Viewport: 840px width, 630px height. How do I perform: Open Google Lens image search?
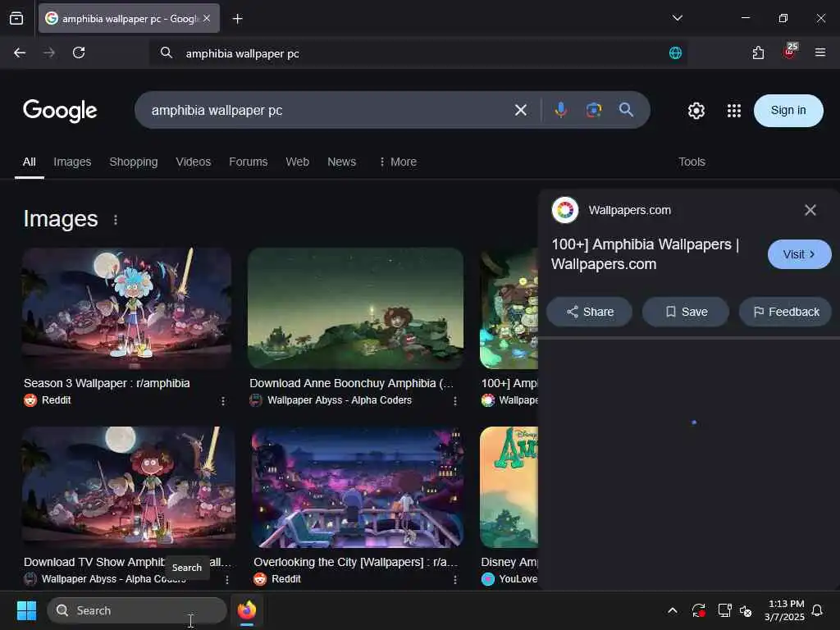pyautogui.click(x=594, y=110)
